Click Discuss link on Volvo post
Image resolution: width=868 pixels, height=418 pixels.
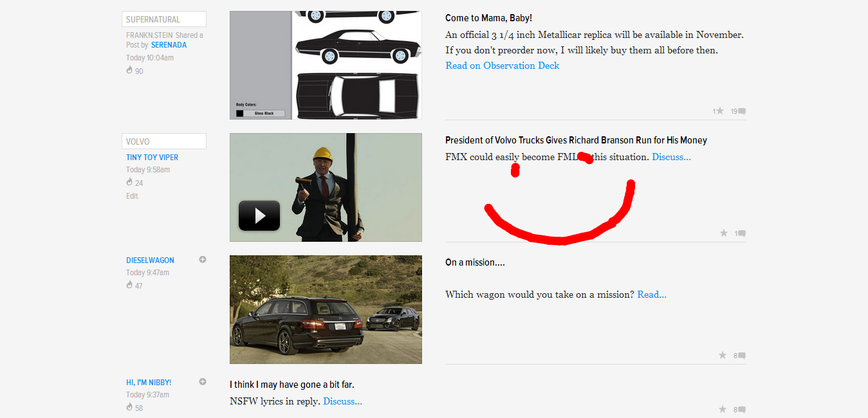[671, 157]
